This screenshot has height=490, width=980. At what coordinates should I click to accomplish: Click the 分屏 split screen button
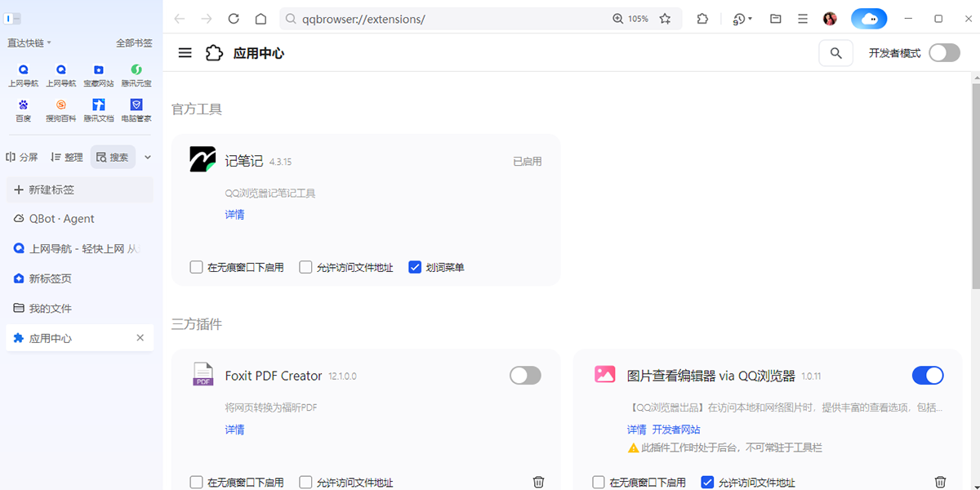click(x=22, y=157)
